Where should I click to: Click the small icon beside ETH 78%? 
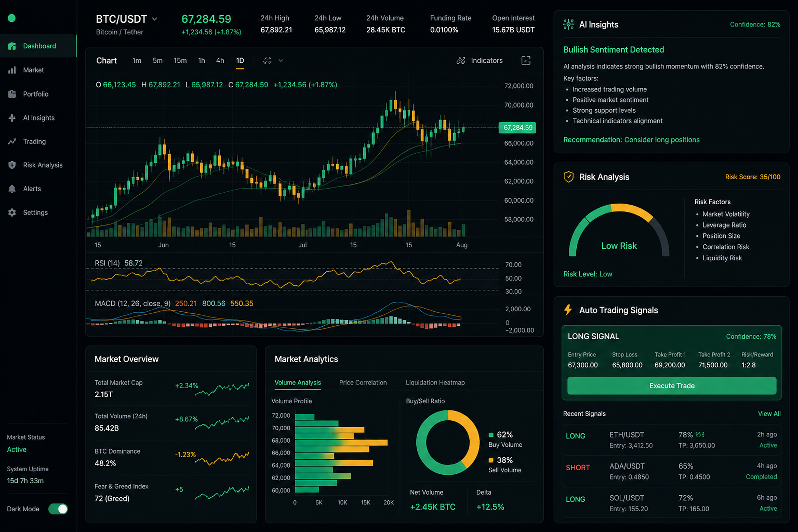coord(700,435)
